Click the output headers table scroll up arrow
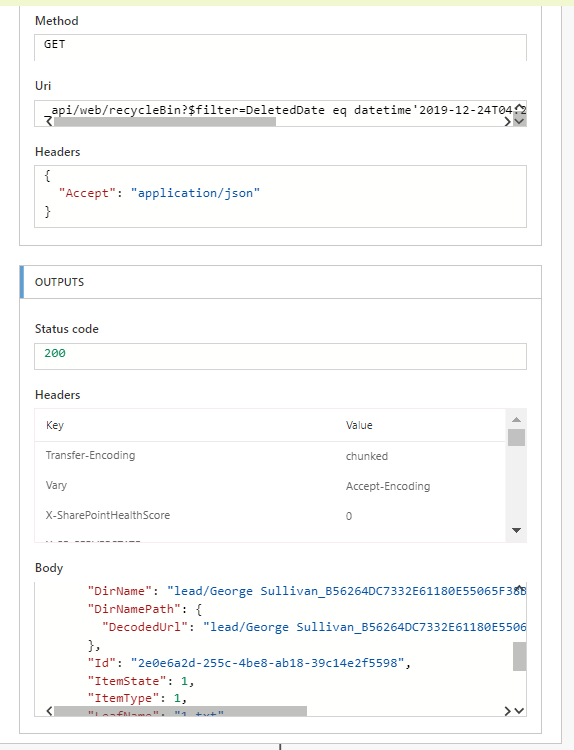The image size is (574, 750). (516, 419)
